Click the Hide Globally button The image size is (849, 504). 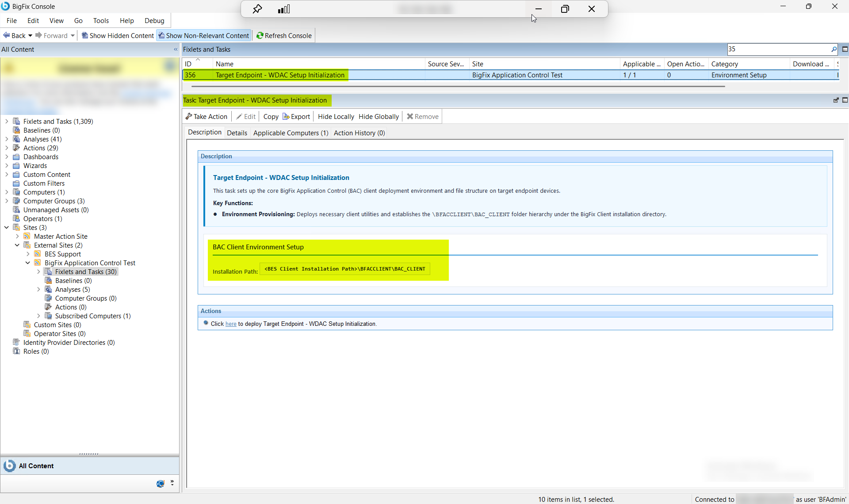[379, 116]
